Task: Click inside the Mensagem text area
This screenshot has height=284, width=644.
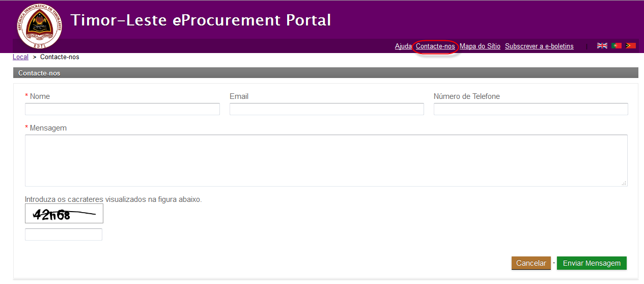Action: (326, 160)
